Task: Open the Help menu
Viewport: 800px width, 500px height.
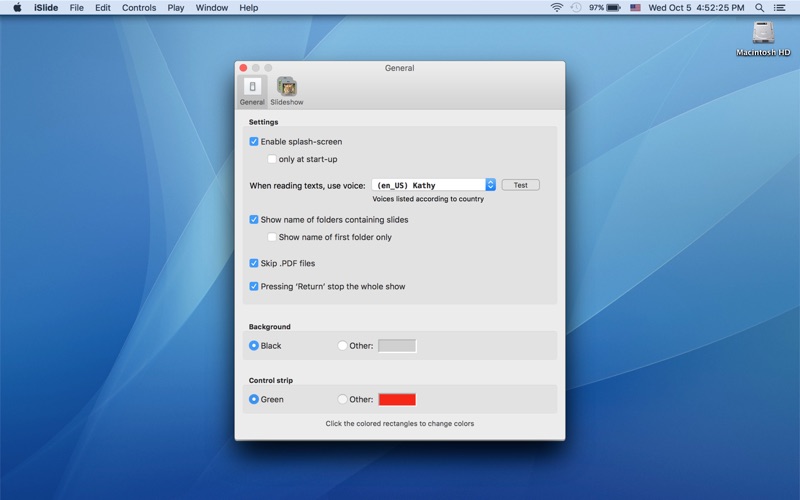Action: pyautogui.click(x=248, y=8)
